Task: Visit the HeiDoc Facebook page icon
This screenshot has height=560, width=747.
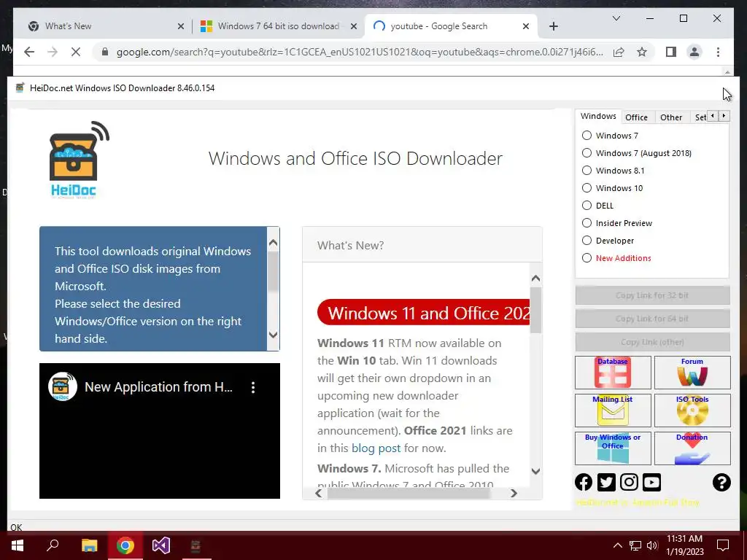Action: [584, 483]
